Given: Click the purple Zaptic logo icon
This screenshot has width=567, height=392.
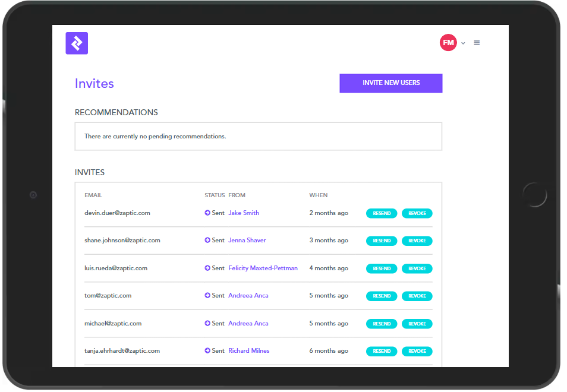Looking at the screenshot, I should (x=77, y=43).
